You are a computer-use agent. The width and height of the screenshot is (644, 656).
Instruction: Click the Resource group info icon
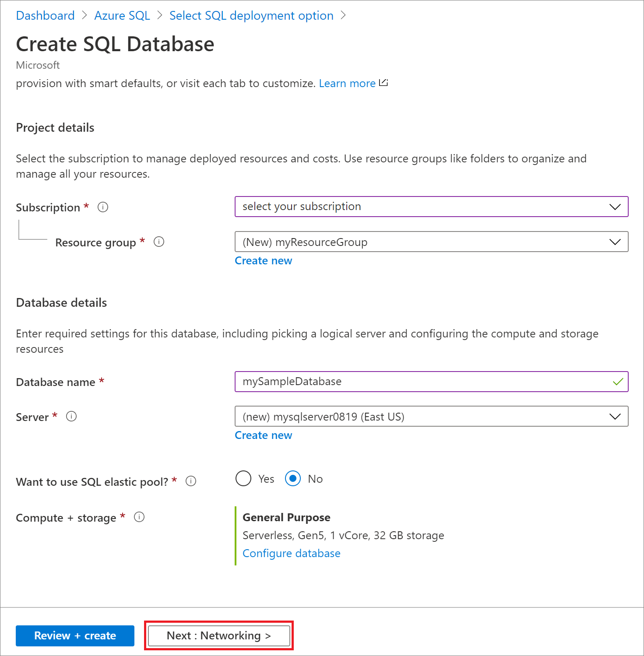click(x=159, y=242)
